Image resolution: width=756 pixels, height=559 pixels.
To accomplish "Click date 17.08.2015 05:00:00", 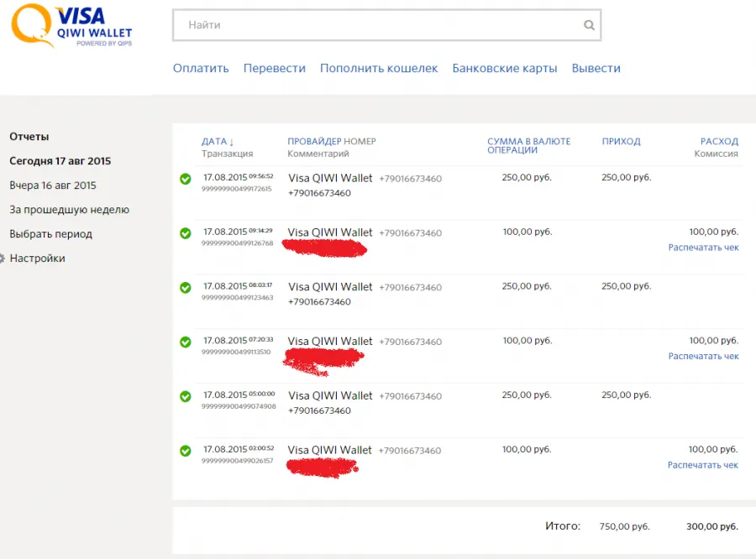I will point(239,394).
